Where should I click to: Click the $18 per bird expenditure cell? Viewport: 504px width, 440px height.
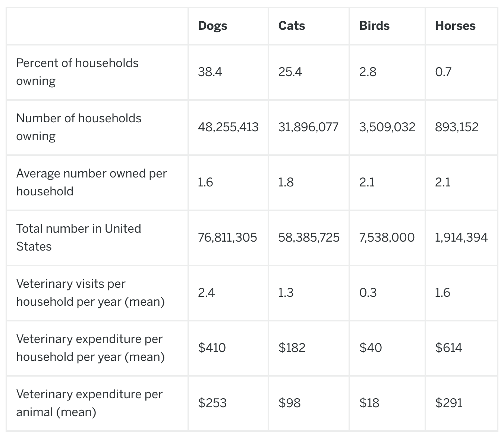pyautogui.click(x=369, y=403)
